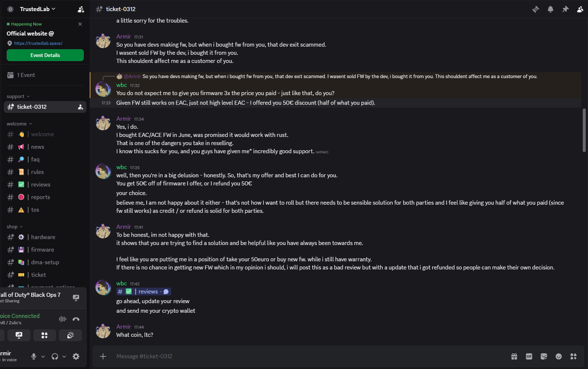588x369 pixels.
Task: Open voice noise suppression waveform icon
Action: pyautogui.click(x=62, y=319)
